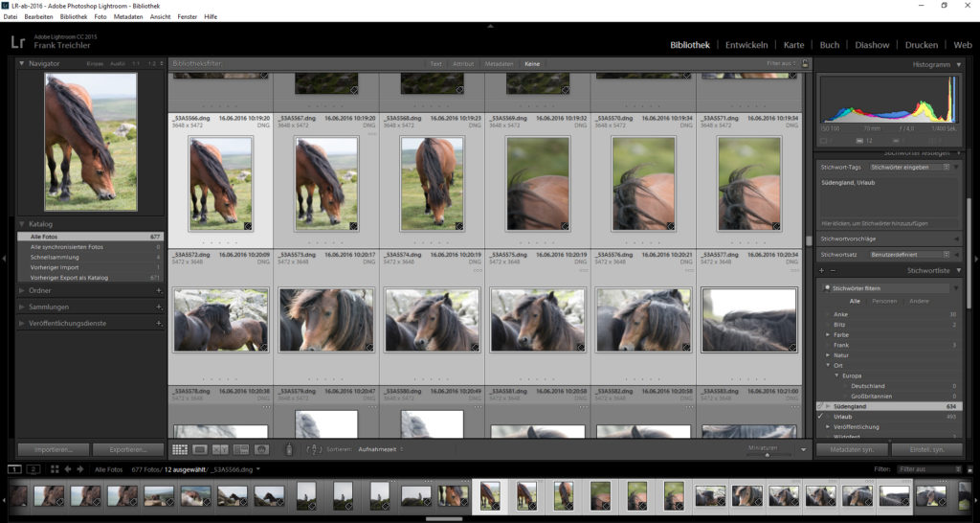Image resolution: width=980 pixels, height=523 pixels.
Task: Click metadata badge on _S3A5566.dng thumbnail
Action: point(248,226)
